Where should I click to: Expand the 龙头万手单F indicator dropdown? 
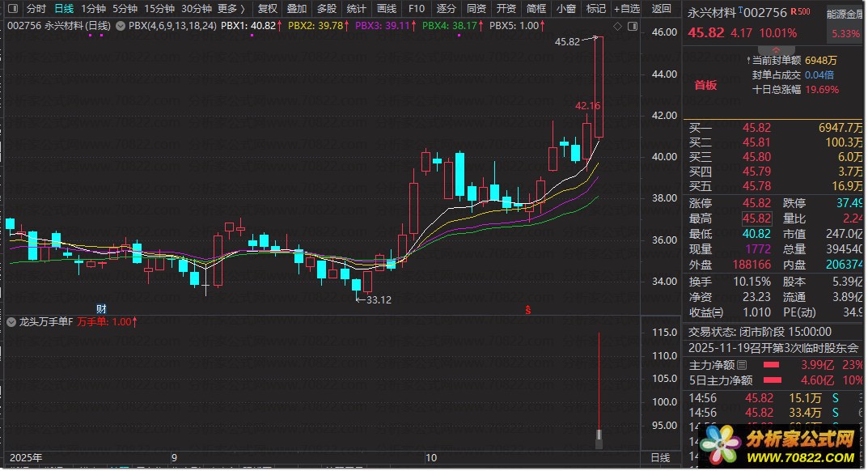tap(11, 322)
